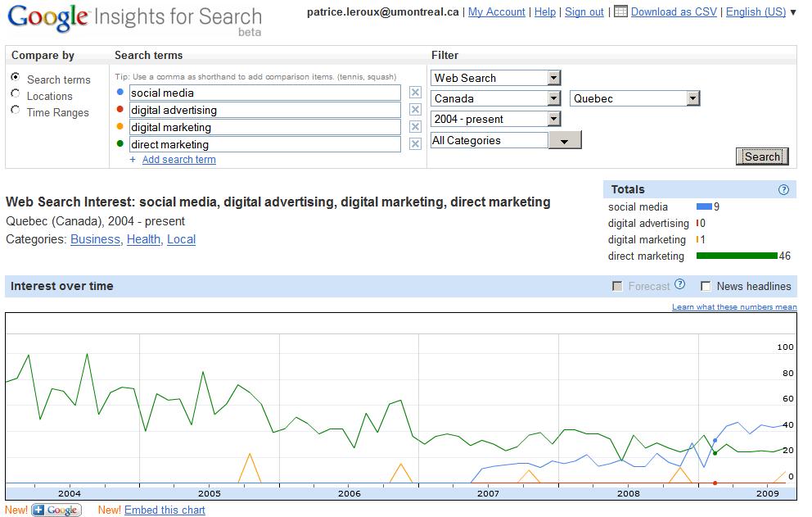812x517 pixels.
Task: Open the Local category link
Action: point(181,239)
